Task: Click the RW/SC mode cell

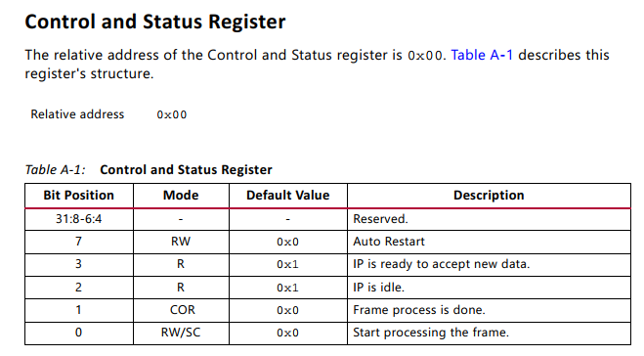Action: point(181,333)
